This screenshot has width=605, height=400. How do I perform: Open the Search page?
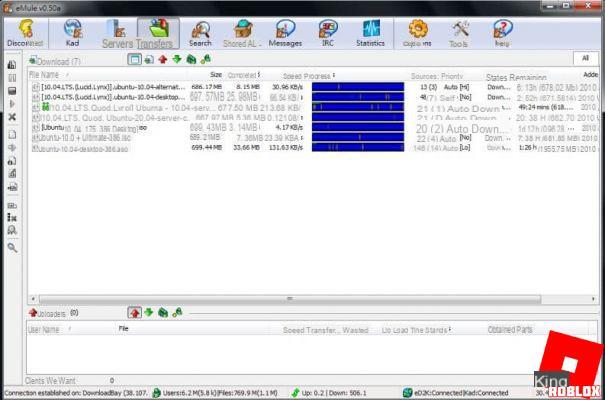coord(200,34)
